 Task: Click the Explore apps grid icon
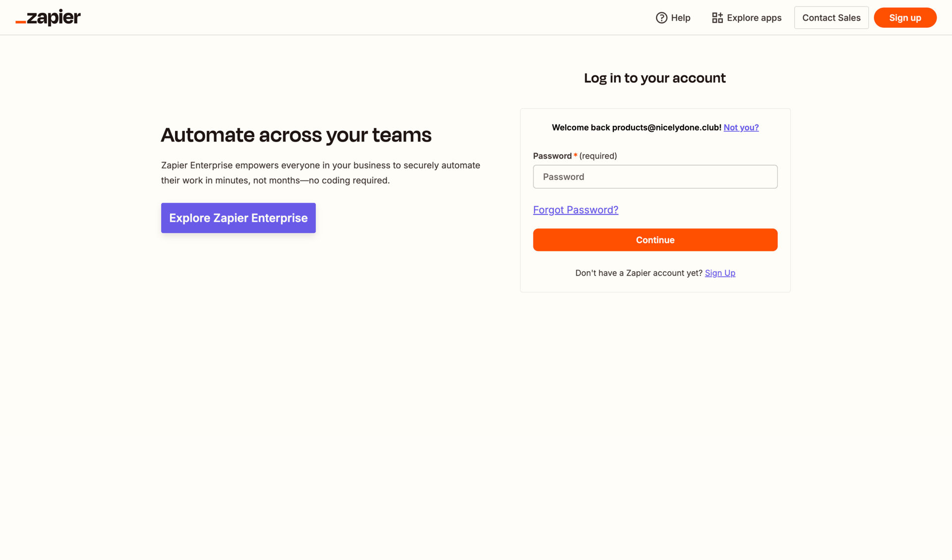(x=717, y=17)
